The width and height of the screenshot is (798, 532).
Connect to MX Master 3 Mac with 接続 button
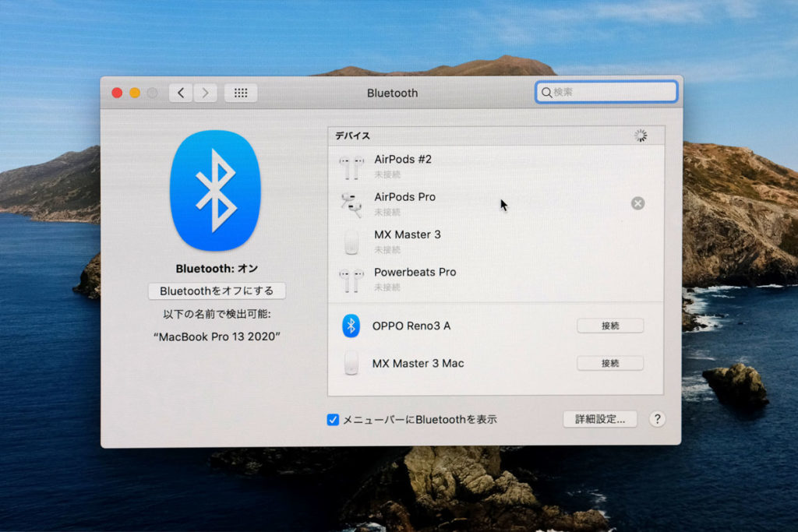[610, 363]
